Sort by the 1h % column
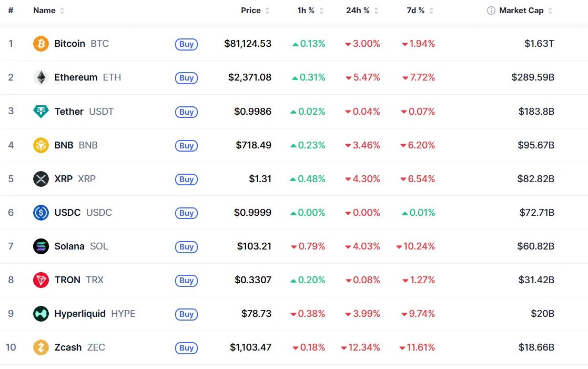The height and width of the screenshot is (369, 588). click(x=310, y=11)
